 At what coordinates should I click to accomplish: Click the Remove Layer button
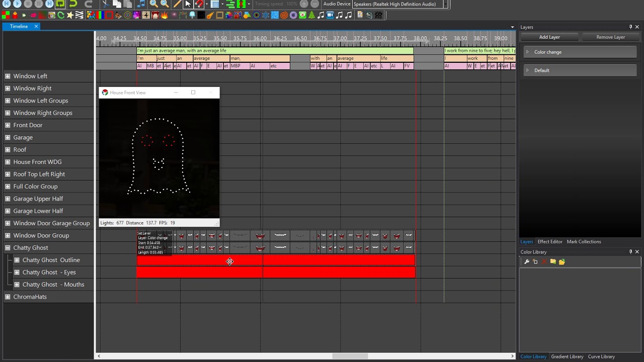610,37
